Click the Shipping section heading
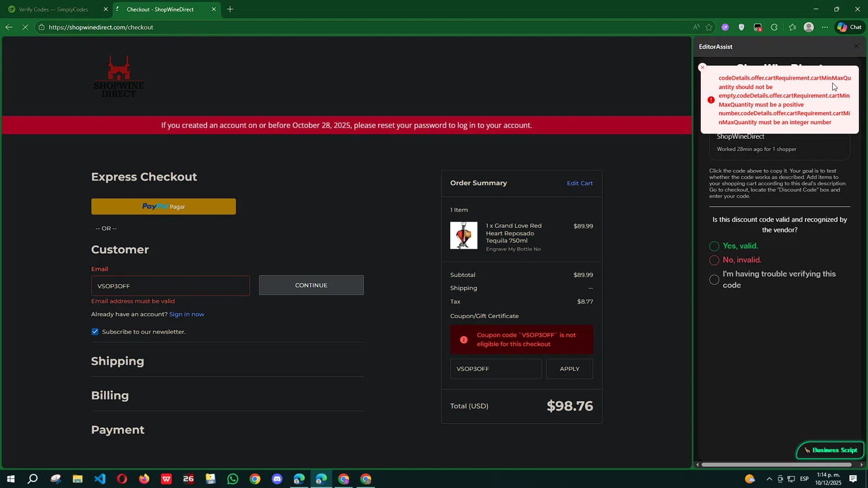This screenshot has width=868, height=488. point(117,361)
